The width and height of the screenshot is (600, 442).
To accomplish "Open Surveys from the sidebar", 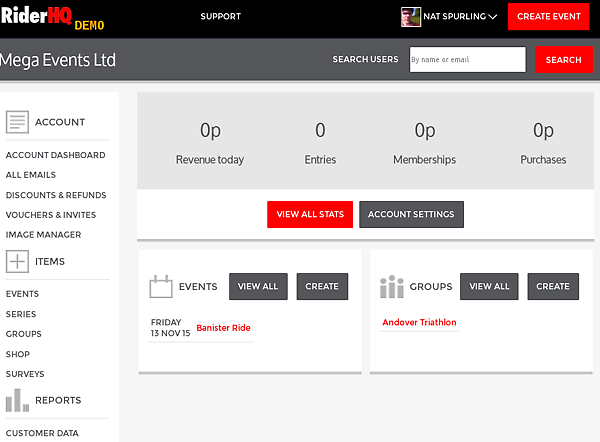I will click(25, 374).
